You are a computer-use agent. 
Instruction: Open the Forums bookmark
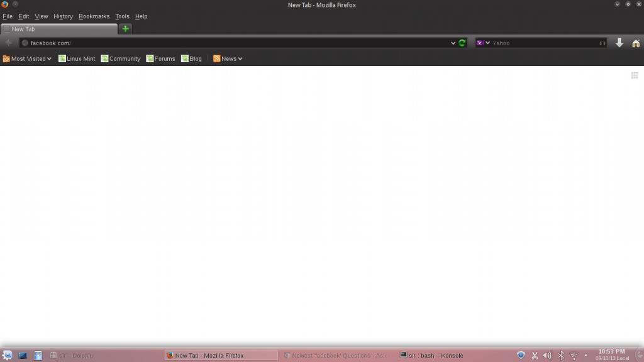[160, 58]
